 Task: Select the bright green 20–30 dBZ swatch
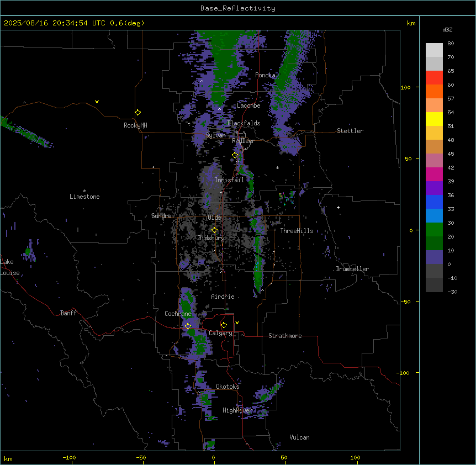434,230
